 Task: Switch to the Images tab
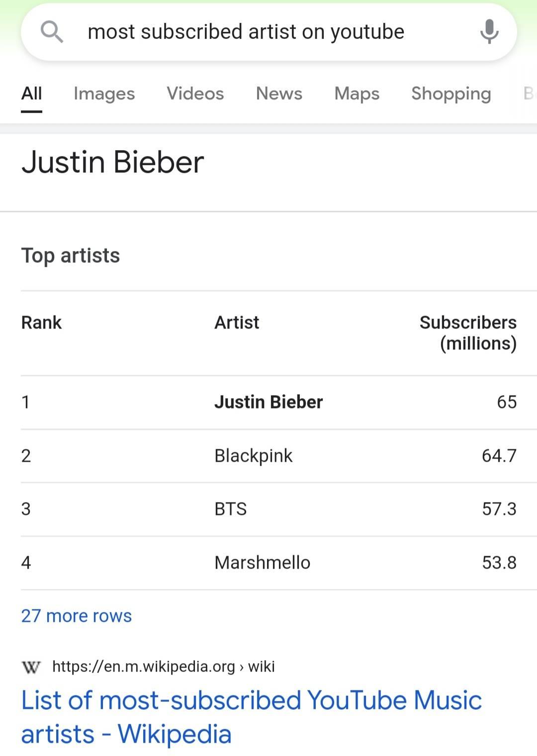point(104,93)
